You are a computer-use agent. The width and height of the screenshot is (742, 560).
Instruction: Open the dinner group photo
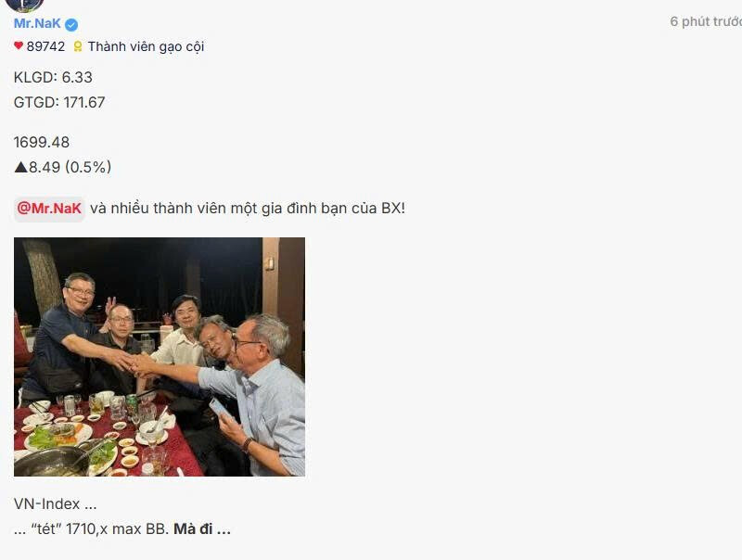[160, 357]
